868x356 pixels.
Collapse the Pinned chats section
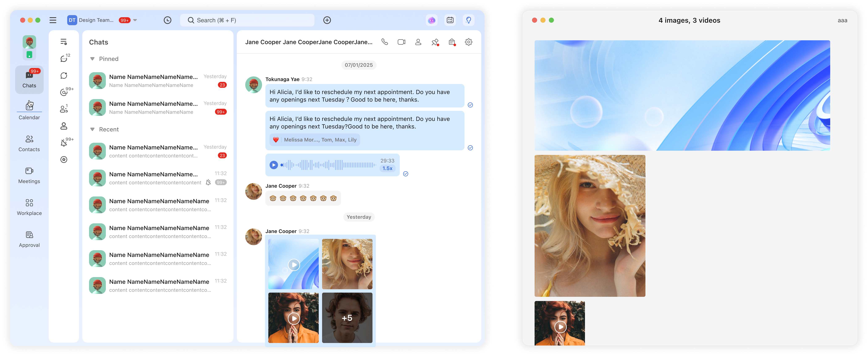92,59
